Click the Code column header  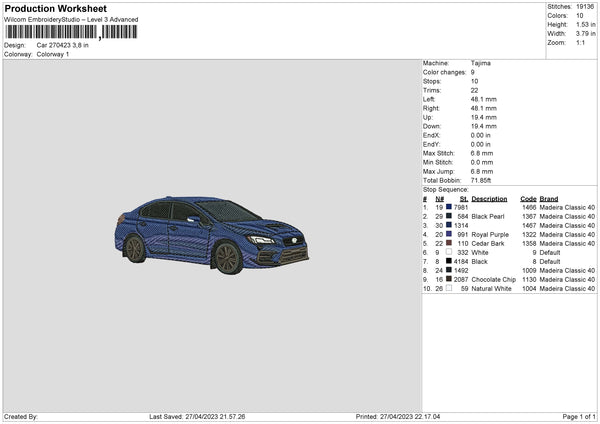tap(529, 198)
